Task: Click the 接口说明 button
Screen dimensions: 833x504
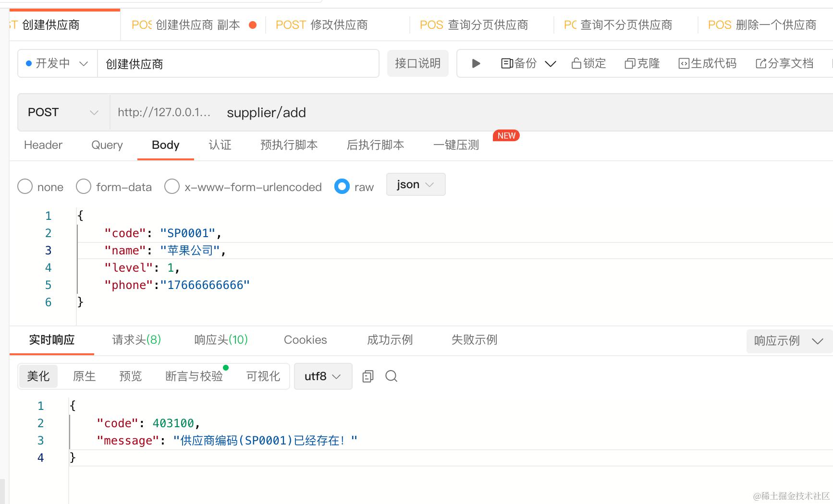Action: point(418,63)
